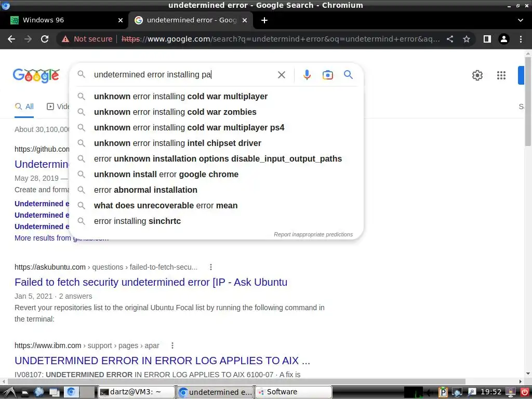This screenshot has height=399, width=532.
Task: Open options for the ibm.com result
Action: (172, 345)
